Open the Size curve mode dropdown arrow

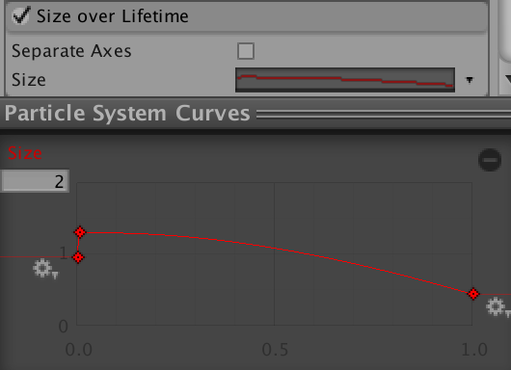[x=469, y=80]
